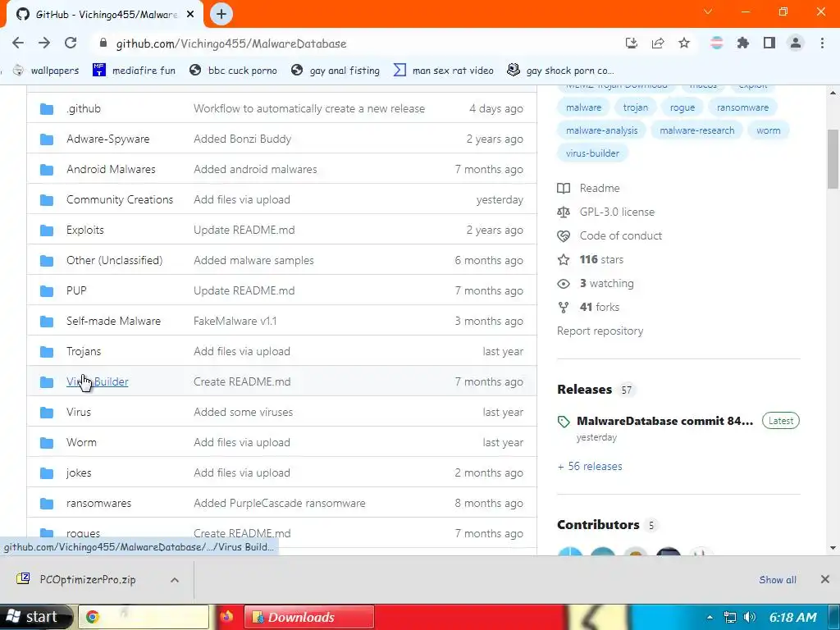
Task: Switch to the Downloads taskbar window
Action: point(309,617)
